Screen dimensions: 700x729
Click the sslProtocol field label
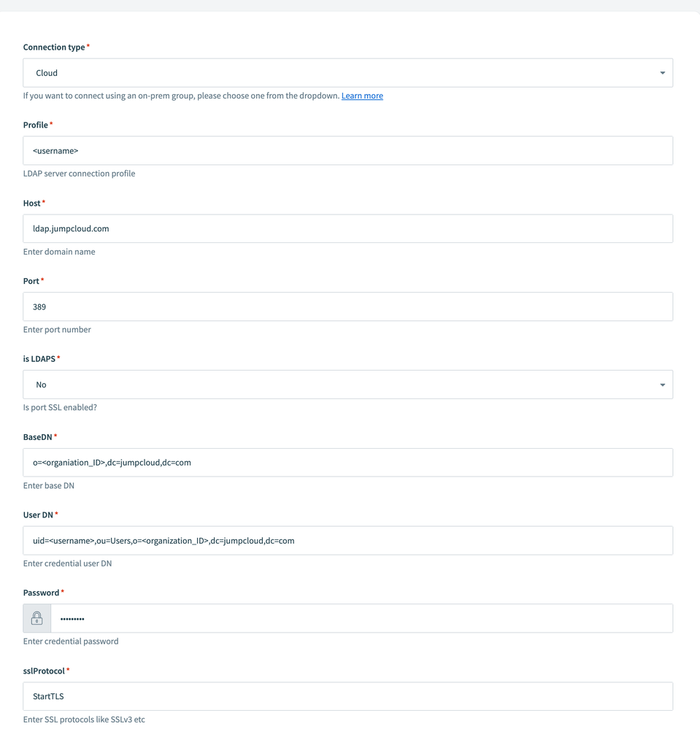point(44,671)
